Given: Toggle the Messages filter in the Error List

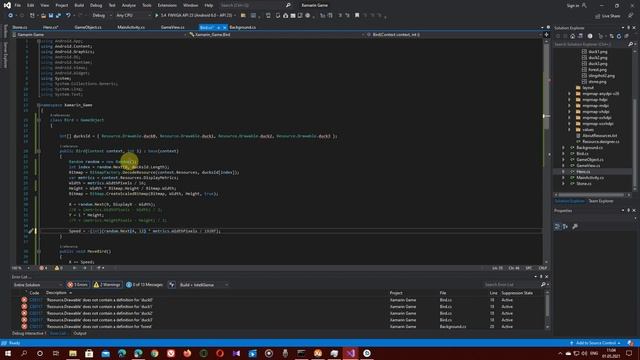Looking at the screenshot, I should 144,285.
